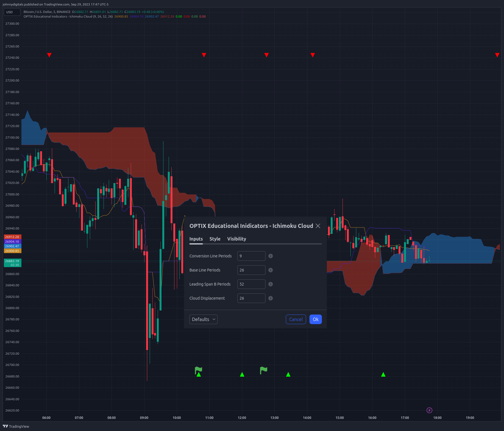Viewport: 504px width, 431px height.
Task: Confirm settings with the Ok button
Action: [316, 319]
